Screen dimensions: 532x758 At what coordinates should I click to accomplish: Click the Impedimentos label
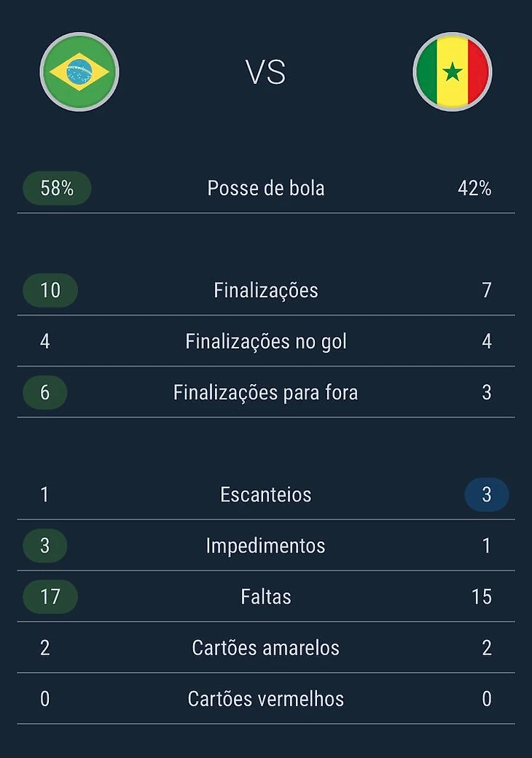click(x=266, y=545)
